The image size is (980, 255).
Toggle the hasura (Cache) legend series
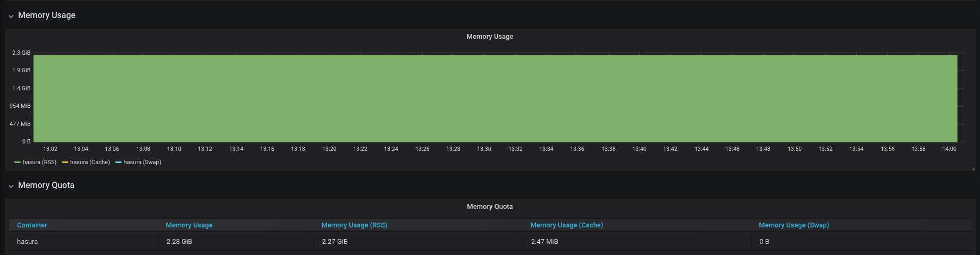[90, 162]
